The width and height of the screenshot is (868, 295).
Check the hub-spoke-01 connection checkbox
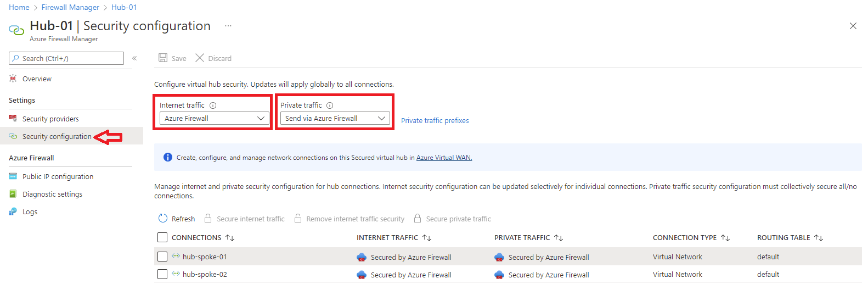click(x=162, y=257)
